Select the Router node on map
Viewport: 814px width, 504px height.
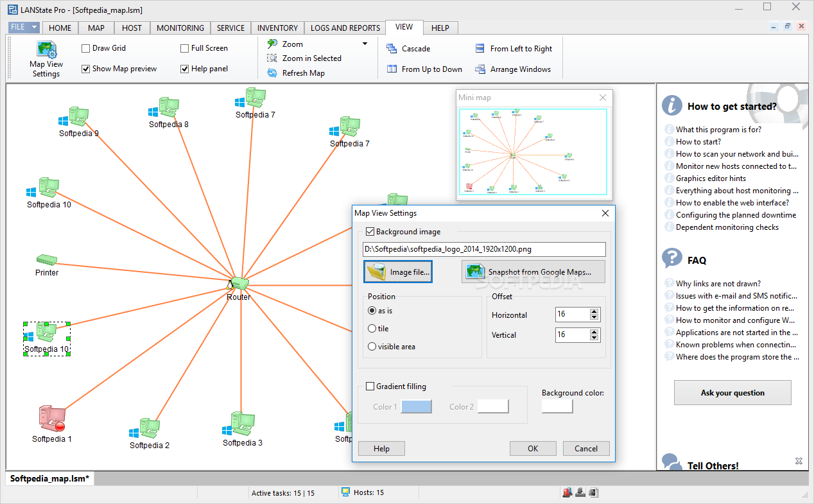click(x=239, y=284)
